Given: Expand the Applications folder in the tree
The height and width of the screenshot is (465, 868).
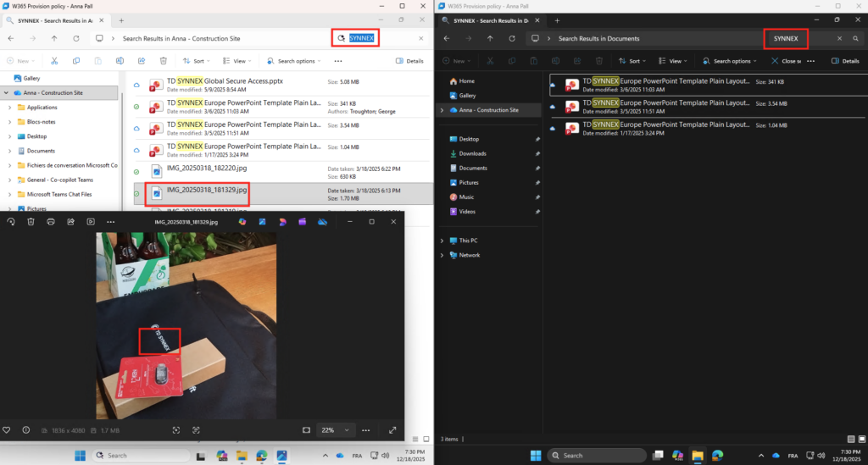Looking at the screenshot, I should [x=8, y=108].
